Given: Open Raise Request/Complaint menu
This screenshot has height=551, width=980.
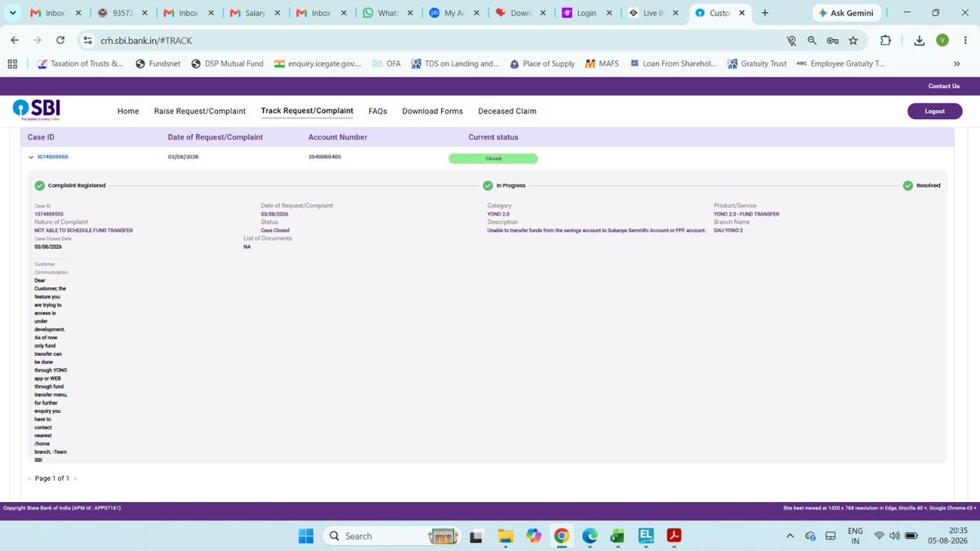Looking at the screenshot, I should (x=200, y=111).
